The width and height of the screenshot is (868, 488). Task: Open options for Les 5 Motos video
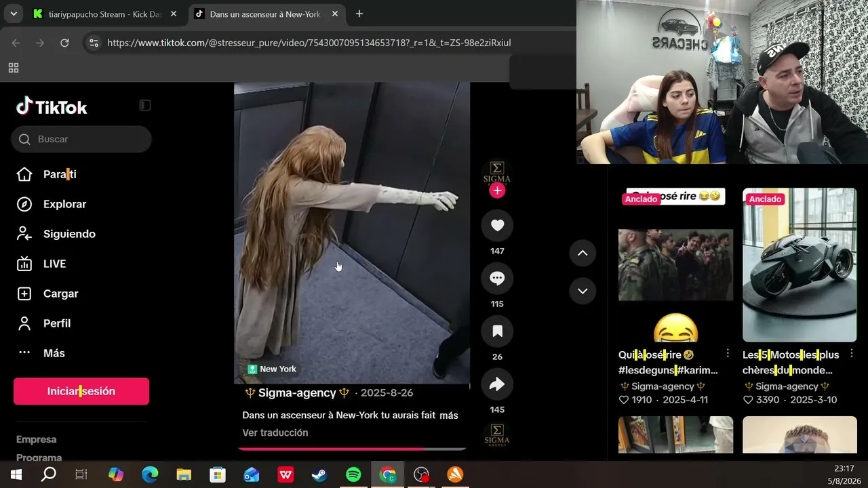click(852, 354)
